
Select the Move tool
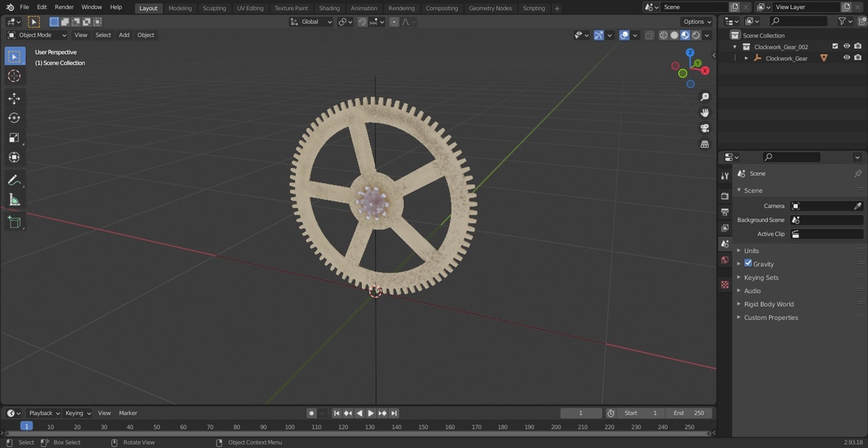14,99
